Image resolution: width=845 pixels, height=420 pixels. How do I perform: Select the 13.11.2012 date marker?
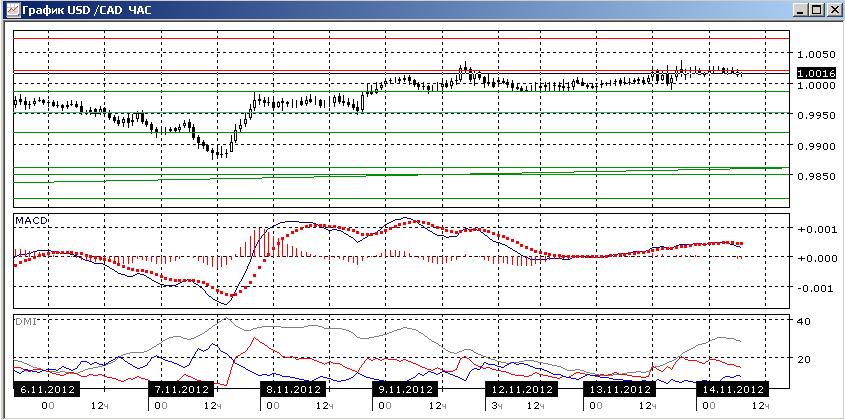[619, 389]
